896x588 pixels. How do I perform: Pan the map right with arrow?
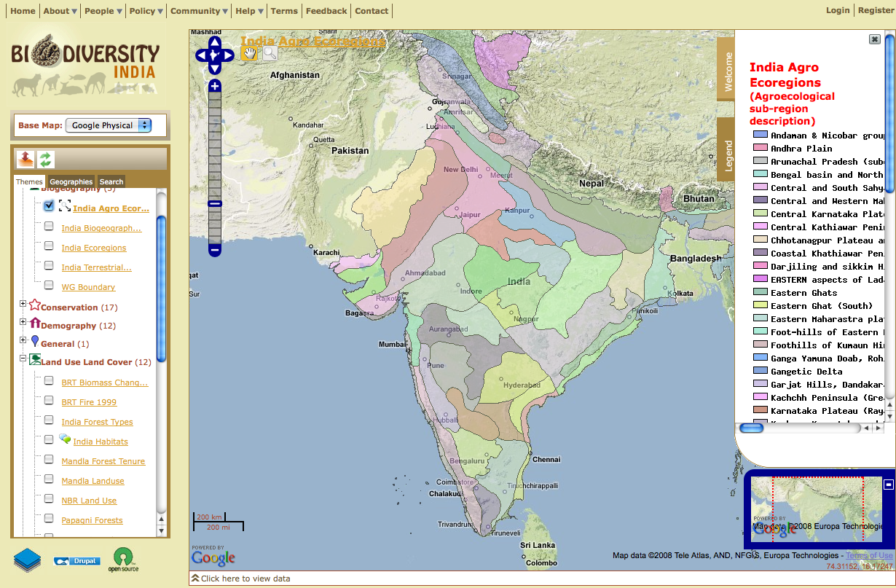(227, 55)
